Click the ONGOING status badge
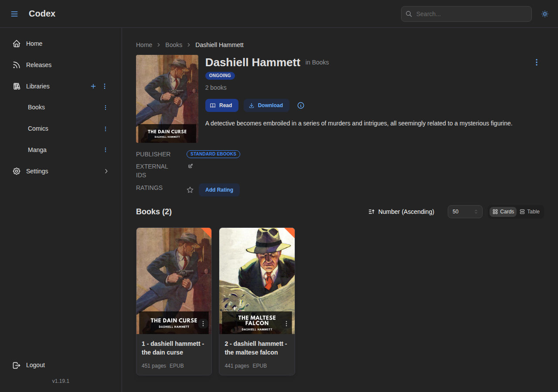Screen dimensions: 558x392 [x=220, y=76]
